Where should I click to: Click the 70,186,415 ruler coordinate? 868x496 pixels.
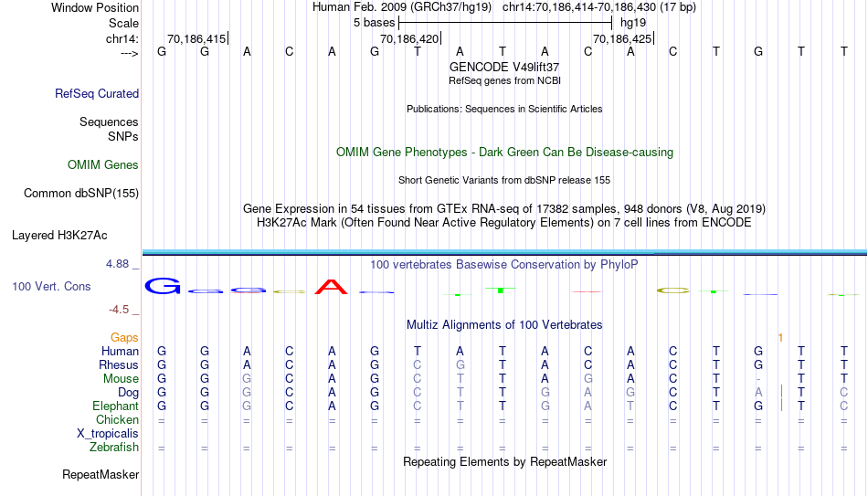tap(196, 38)
